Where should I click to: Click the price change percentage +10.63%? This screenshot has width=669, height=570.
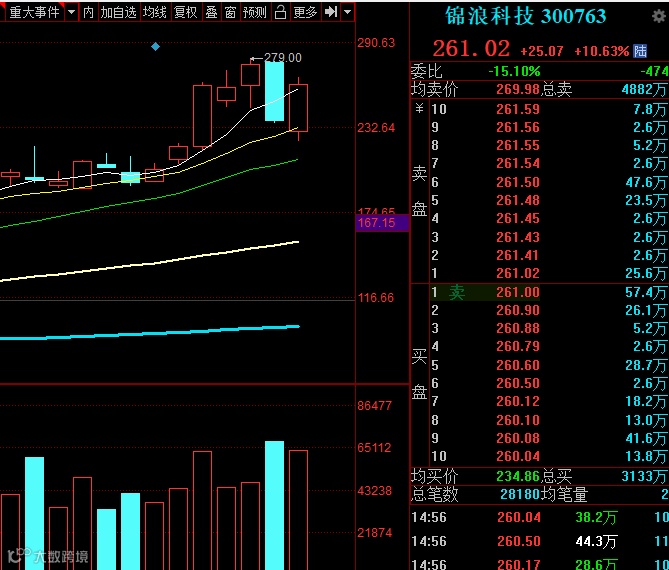coord(602,51)
